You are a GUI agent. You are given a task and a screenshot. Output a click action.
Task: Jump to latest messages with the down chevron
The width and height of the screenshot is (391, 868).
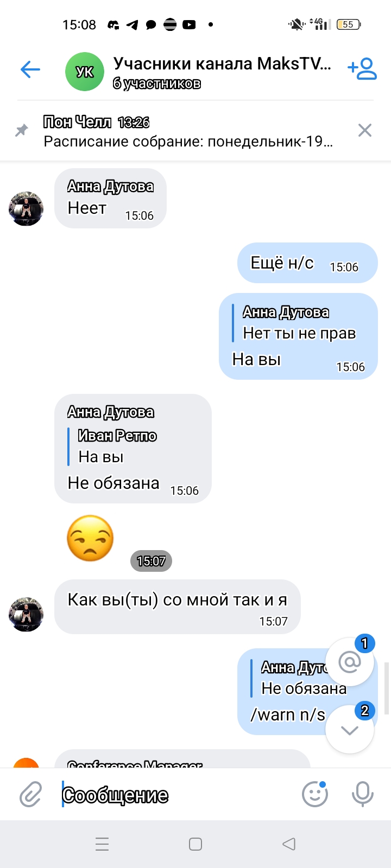click(x=350, y=730)
